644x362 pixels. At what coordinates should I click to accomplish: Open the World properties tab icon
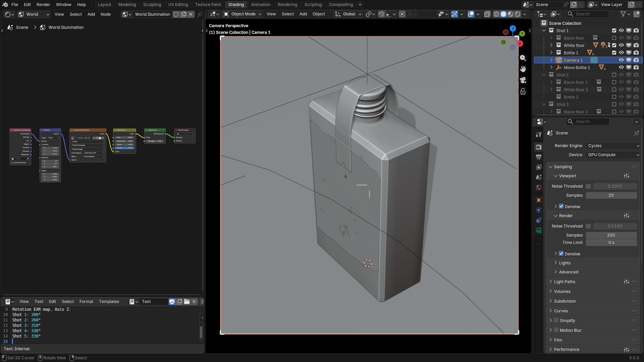539,187
